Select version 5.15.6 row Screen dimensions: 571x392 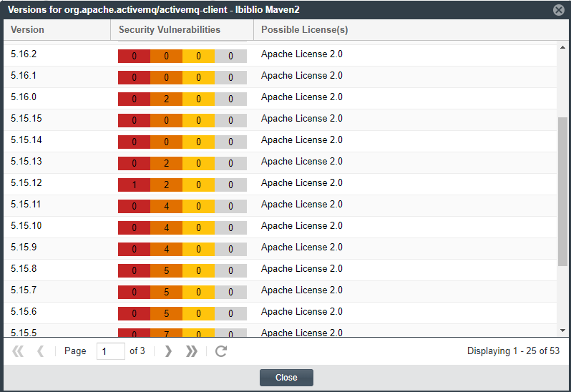280,313
